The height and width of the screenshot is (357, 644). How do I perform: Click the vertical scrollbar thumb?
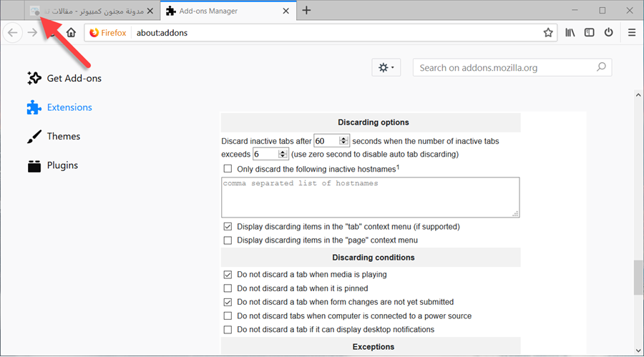click(638, 278)
